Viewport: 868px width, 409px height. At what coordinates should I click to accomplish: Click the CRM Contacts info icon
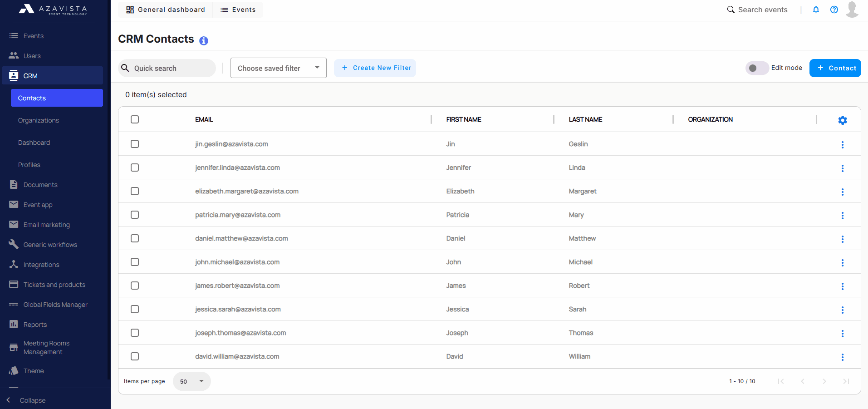(x=204, y=41)
